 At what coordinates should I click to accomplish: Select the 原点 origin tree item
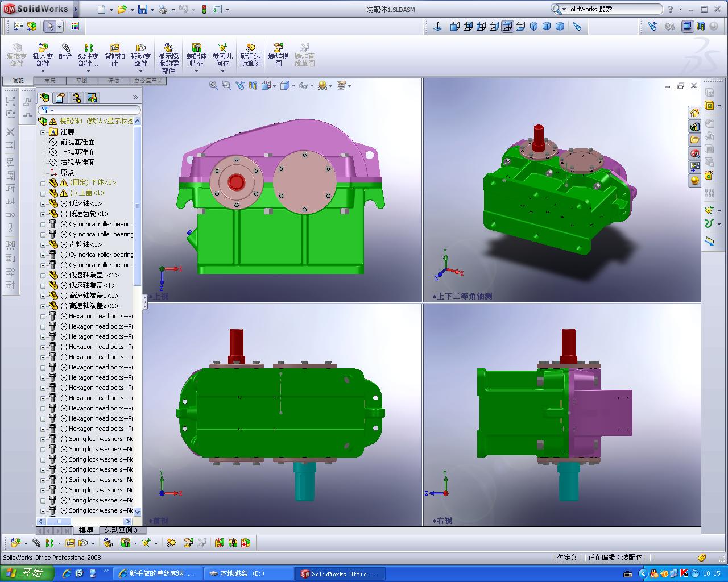[67, 173]
